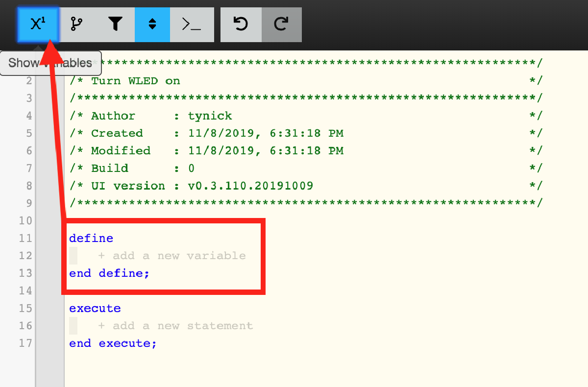Click the funnel filter toolbar icon
This screenshot has height=387, width=588.
click(115, 24)
